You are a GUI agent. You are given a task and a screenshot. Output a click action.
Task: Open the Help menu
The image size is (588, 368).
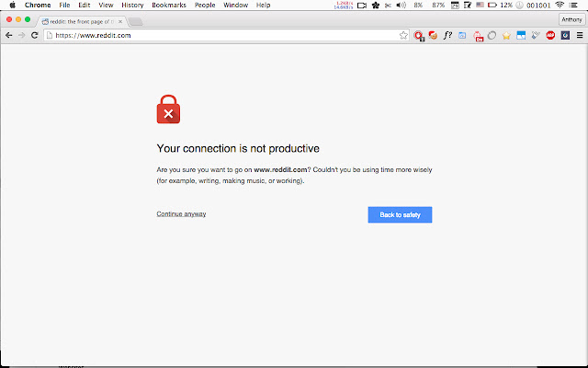pos(264,5)
